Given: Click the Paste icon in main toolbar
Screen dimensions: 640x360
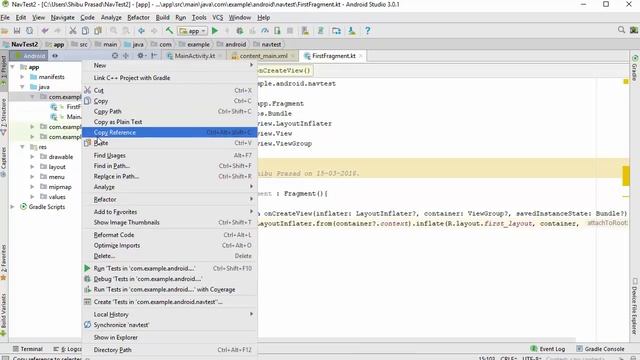Looking at the screenshot, I should pyautogui.click(x=98, y=31).
